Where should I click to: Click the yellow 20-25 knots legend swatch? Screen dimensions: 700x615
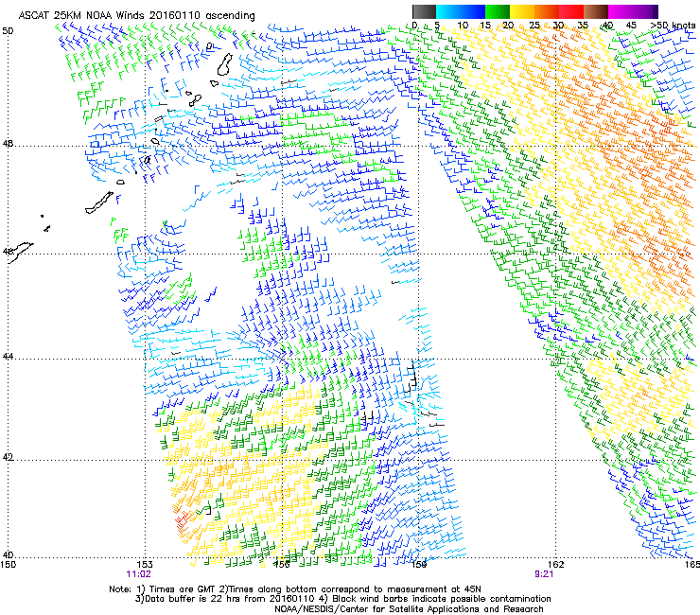click(x=522, y=11)
